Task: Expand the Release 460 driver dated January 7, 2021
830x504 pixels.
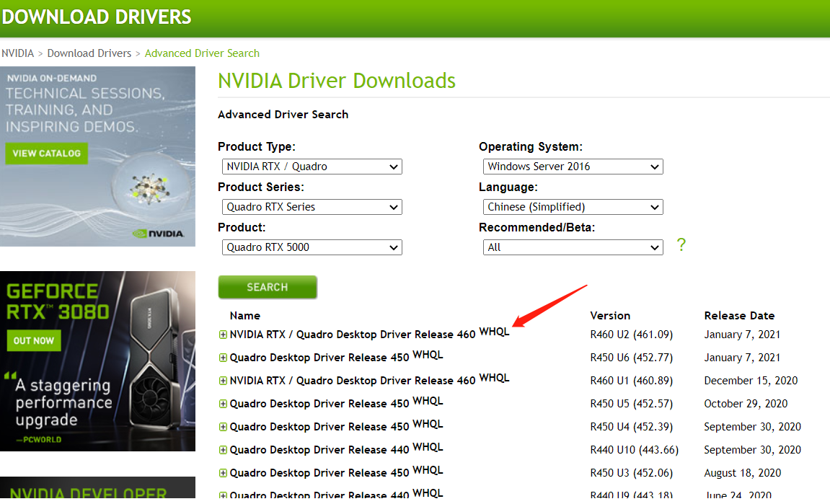Action: 223,335
